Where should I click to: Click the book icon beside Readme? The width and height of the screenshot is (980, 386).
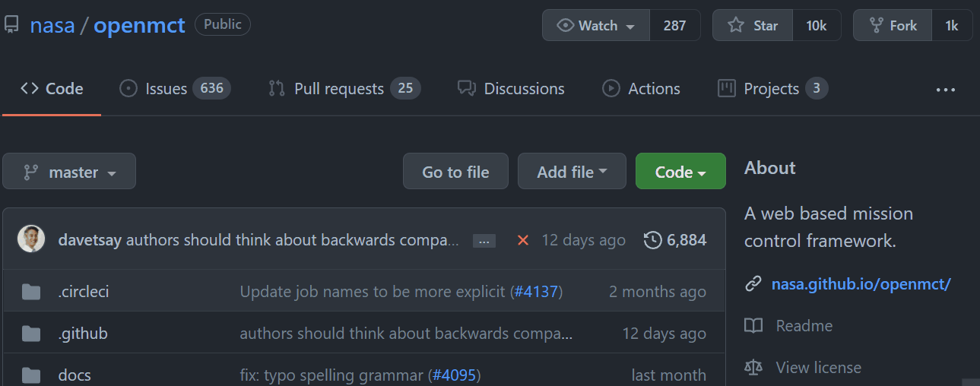click(753, 326)
